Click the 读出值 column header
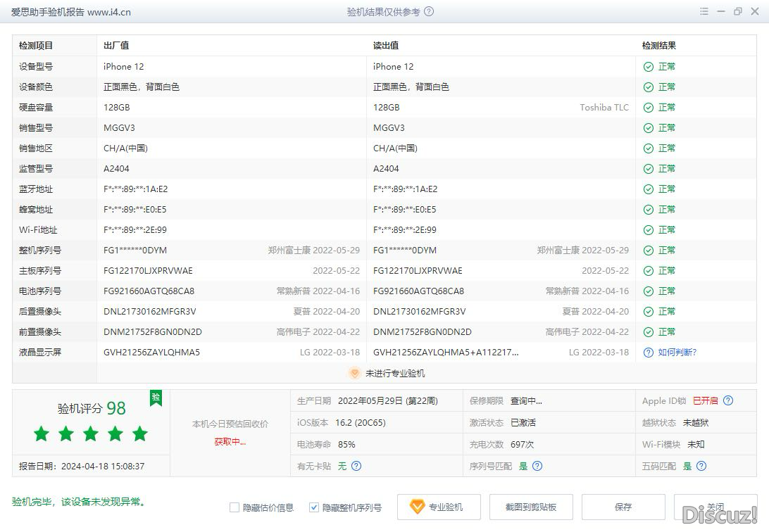 coord(386,46)
